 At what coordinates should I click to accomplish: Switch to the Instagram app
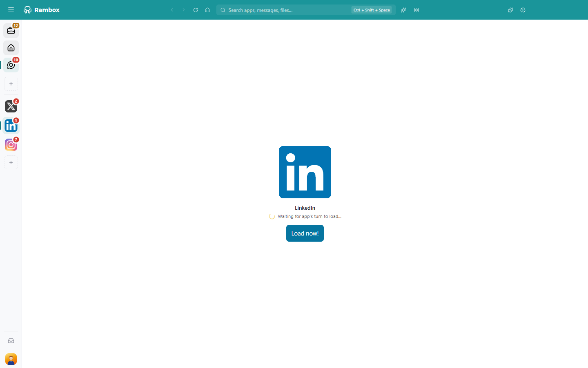pos(11,145)
